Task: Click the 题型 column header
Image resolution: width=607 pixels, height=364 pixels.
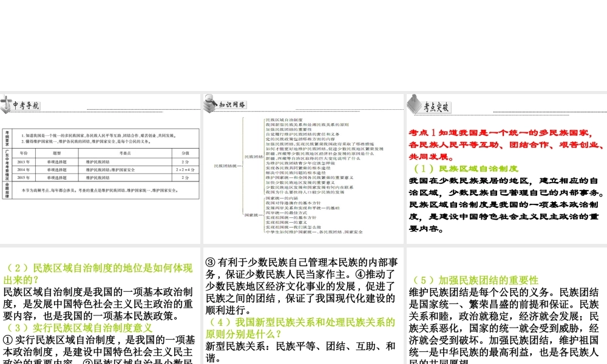Action: [57, 153]
